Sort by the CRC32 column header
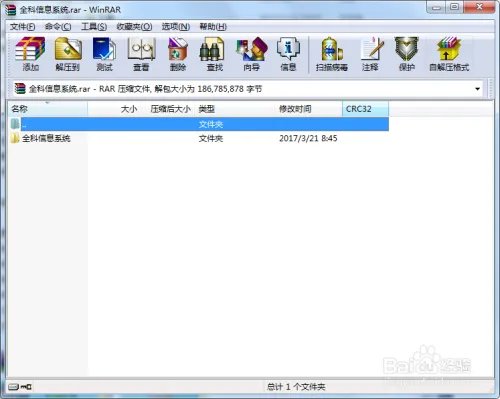The height and width of the screenshot is (399, 500). coord(365,109)
